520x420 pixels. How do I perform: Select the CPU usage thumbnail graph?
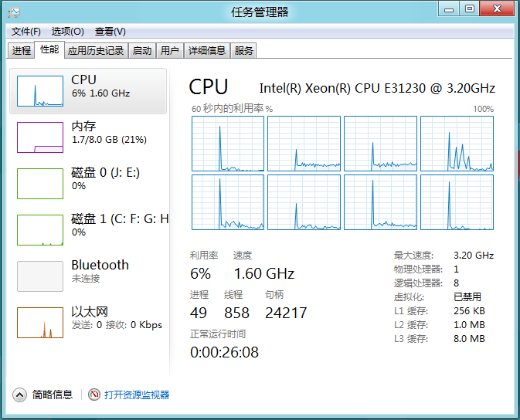(x=40, y=91)
